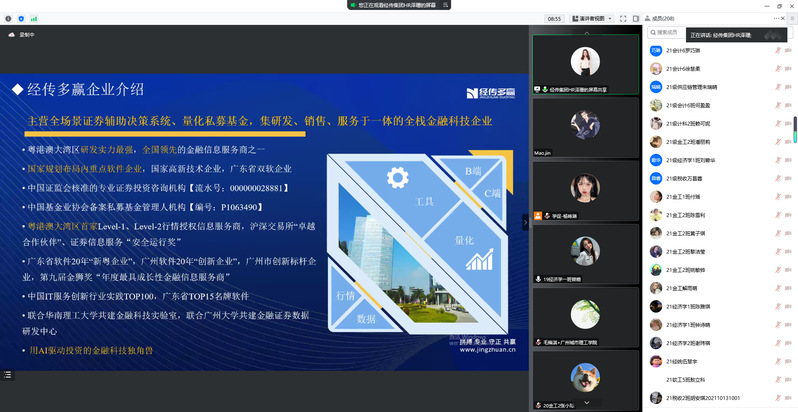Click muted mic icon for 21会计6罗巧琳
The width and height of the screenshot is (798, 412).
[x=778, y=50]
